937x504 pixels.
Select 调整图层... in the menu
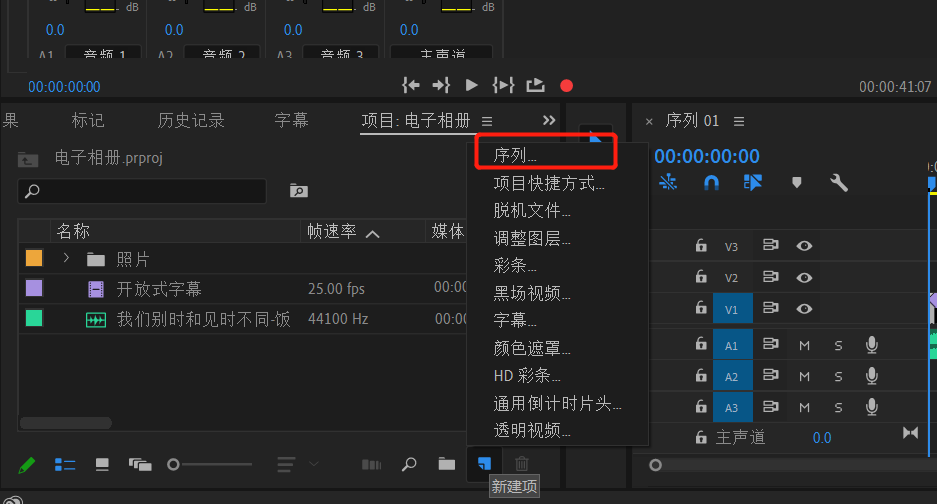pyautogui.click(x=532, y=239)
